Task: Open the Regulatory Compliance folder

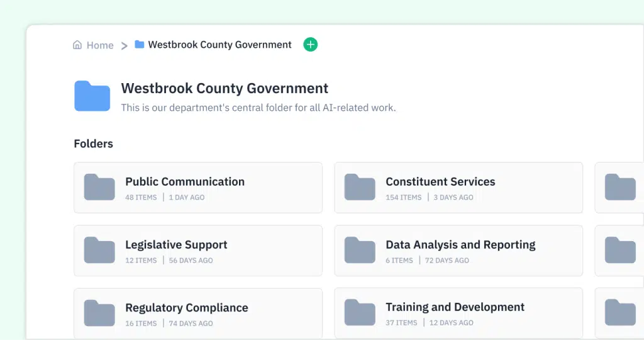Action: (186, 308)
